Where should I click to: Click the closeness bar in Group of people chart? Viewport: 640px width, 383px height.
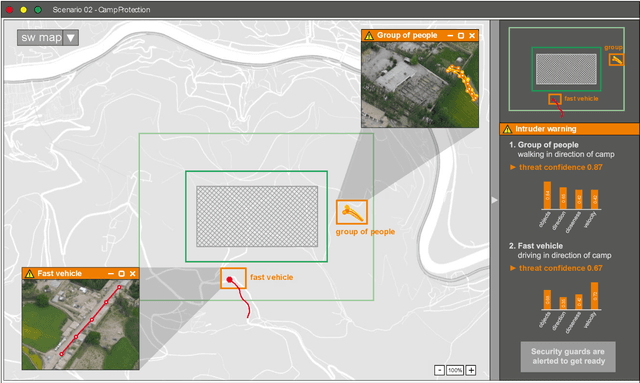[x=578, y=199]
